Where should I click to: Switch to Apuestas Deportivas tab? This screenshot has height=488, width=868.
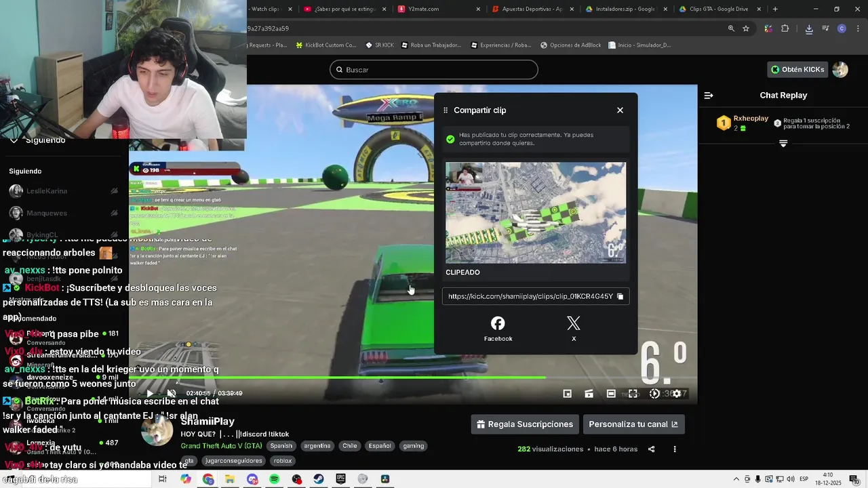point(532,9)
